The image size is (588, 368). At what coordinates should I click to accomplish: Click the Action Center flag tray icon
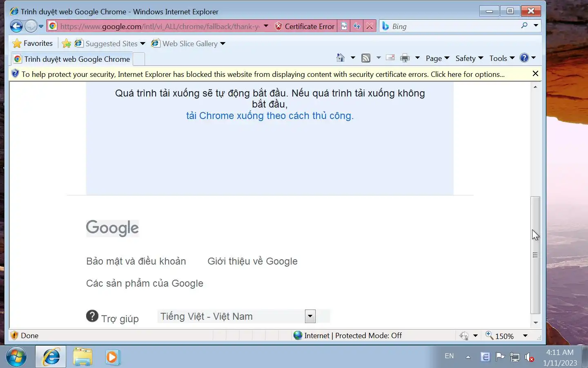click(500, 357)
